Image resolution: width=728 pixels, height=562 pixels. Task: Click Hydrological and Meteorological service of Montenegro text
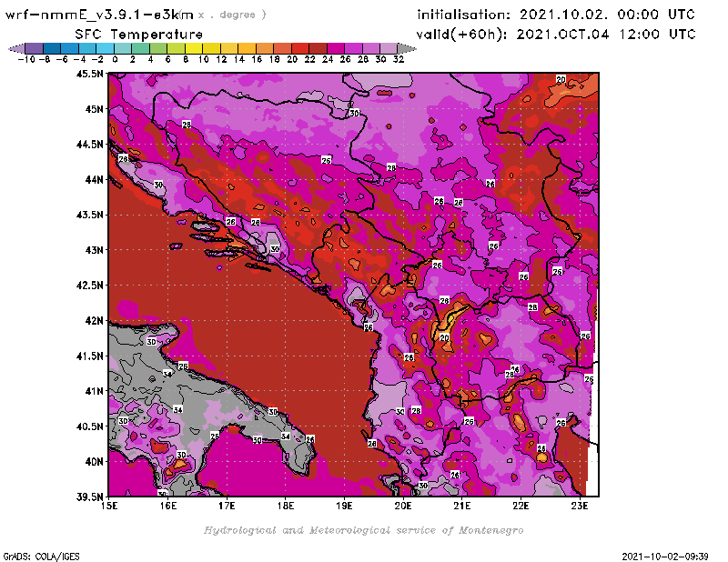(363, 529)
